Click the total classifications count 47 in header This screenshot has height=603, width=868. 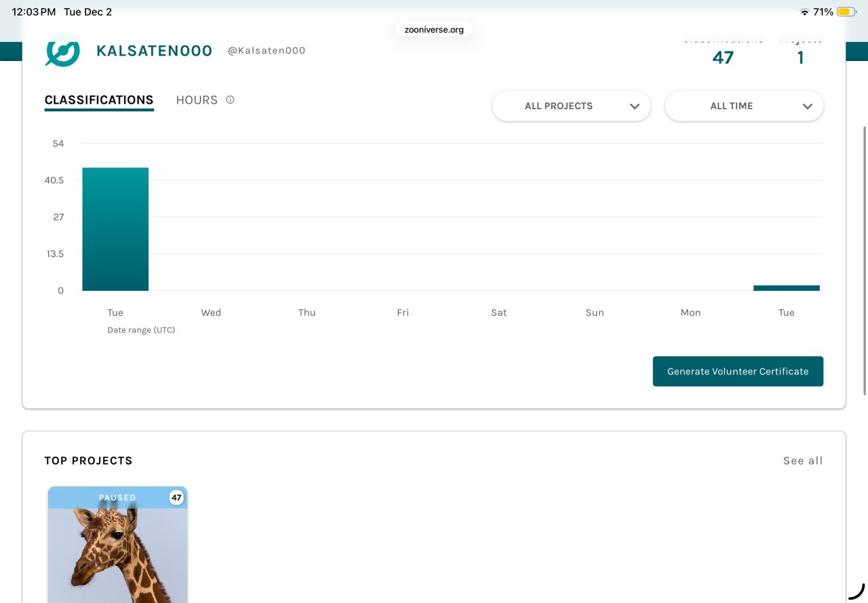(x=723, y=58)
